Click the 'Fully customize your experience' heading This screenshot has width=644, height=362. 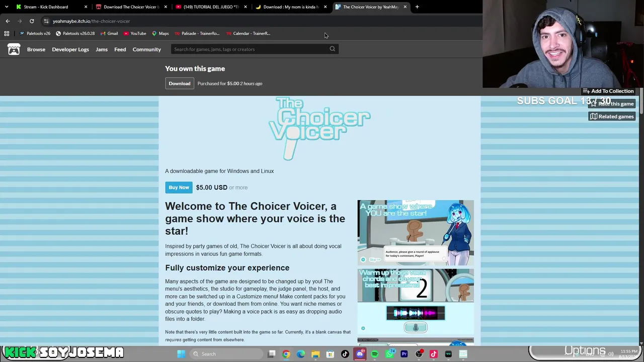pyautogui.click(x=227, y=267)
